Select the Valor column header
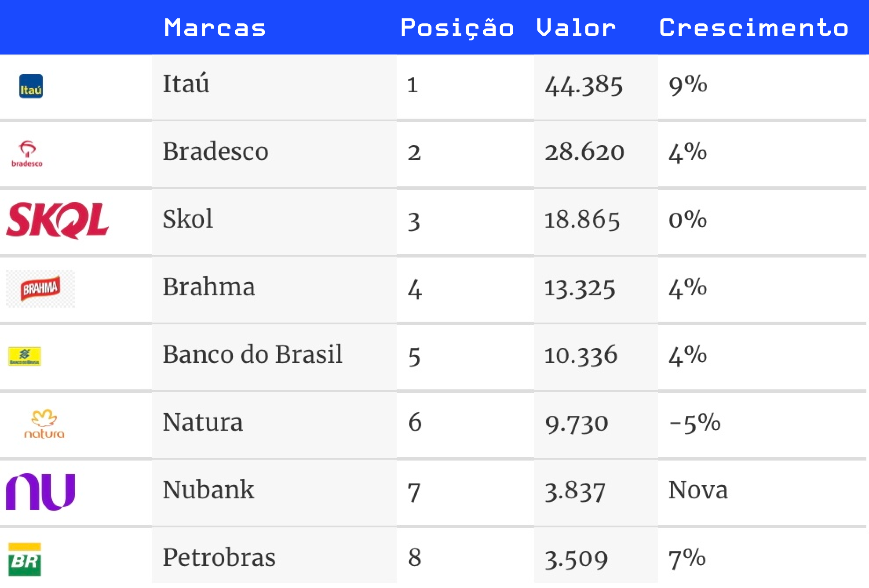Screen dimensions: 869x588 (576, 28)
